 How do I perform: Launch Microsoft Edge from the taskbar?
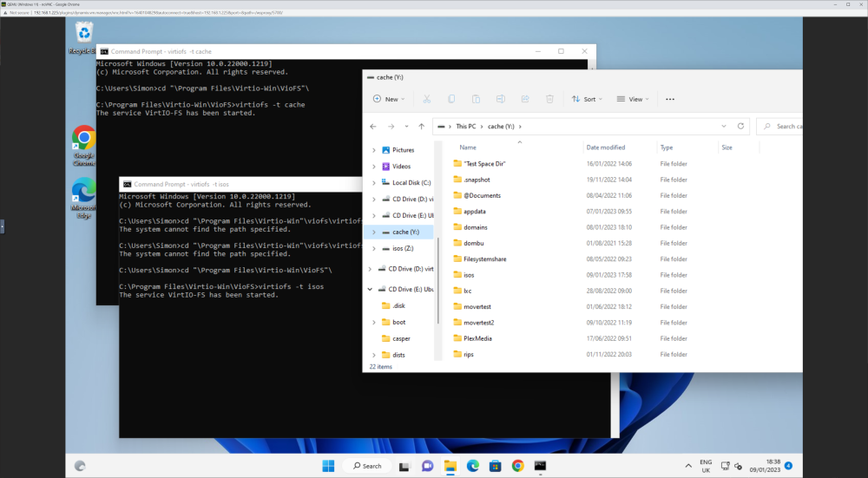[473, 466]
